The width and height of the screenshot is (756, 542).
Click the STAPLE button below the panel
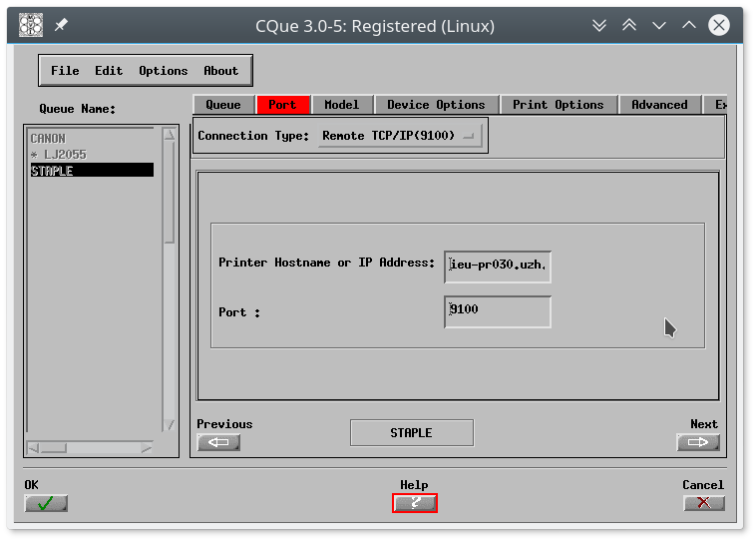point(411,432)
